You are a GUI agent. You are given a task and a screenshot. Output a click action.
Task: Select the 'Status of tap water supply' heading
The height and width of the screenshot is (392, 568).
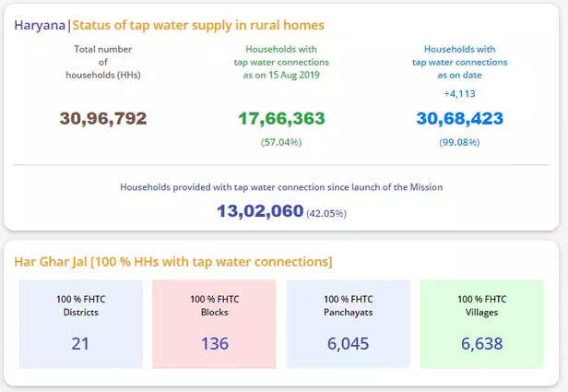tap(198, 25)
